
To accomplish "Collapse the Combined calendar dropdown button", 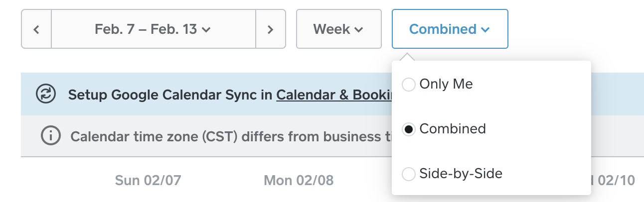I will point(450,29).
